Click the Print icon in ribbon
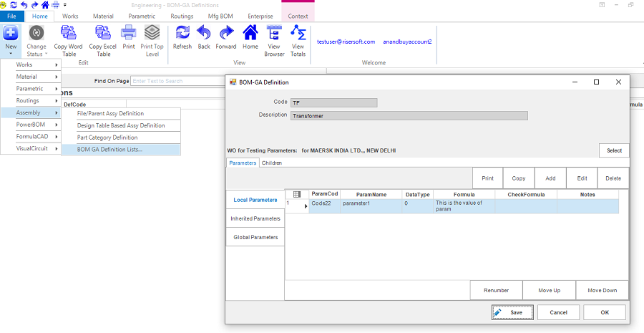The width and height of the screenshot is (644, 333). tap(129, 33)
